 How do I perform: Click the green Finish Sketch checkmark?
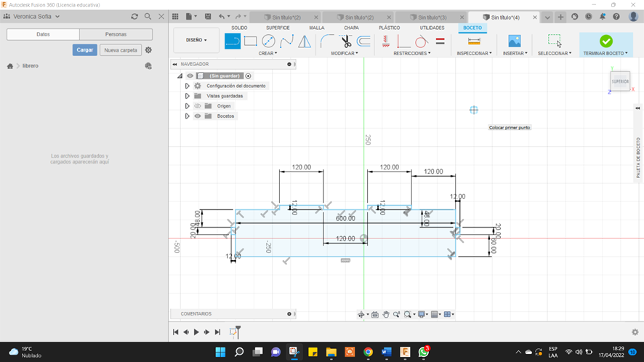click(x=605, y=41)
